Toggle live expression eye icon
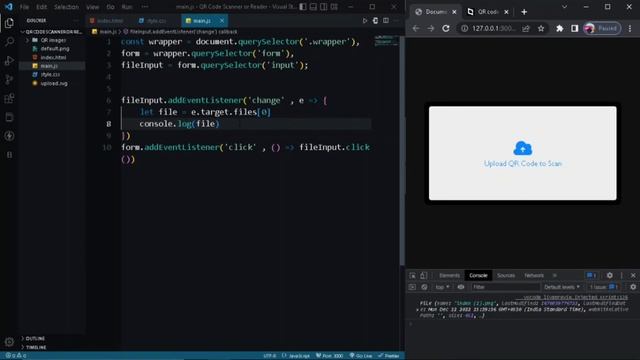 [461, 287]
